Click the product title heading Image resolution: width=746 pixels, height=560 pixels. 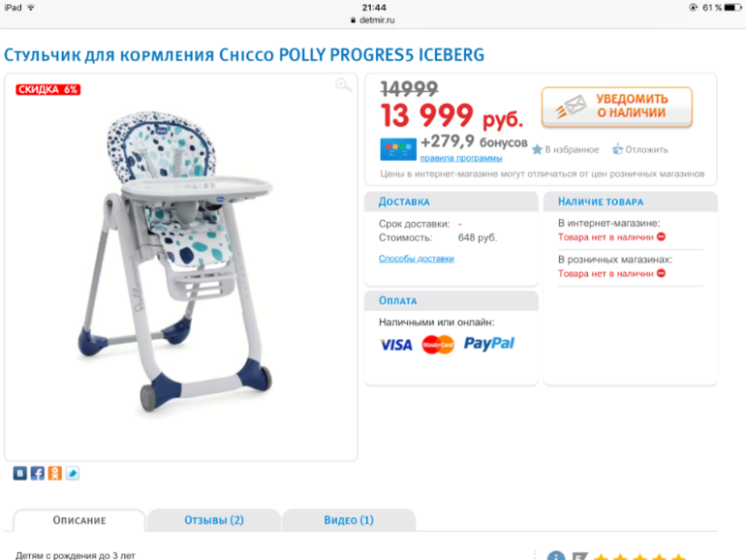point(244,55)
